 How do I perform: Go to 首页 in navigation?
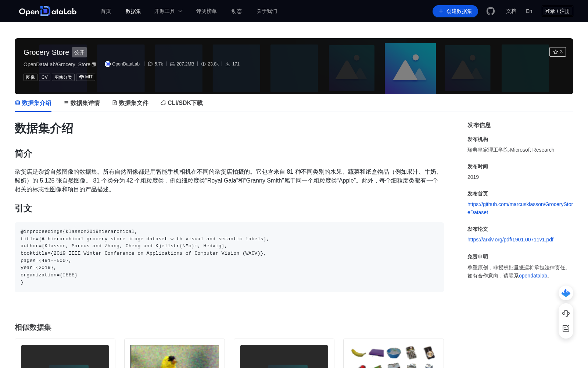106,11
